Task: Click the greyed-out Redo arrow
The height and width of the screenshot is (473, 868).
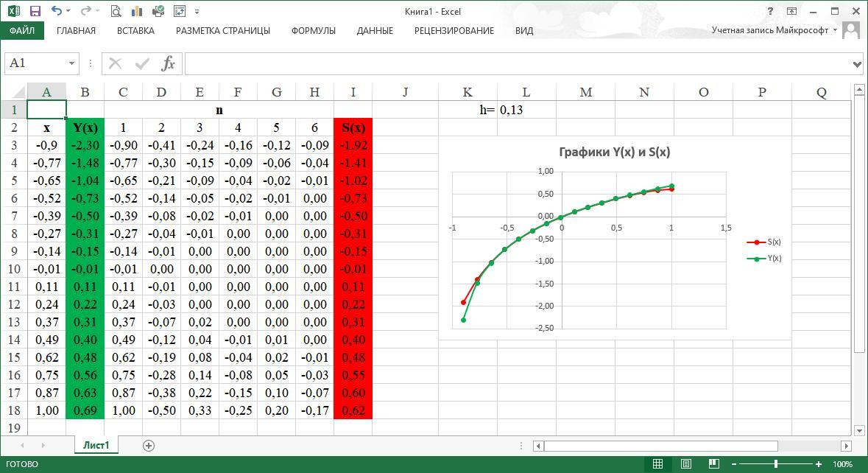Action: click(x=85, y=11)
